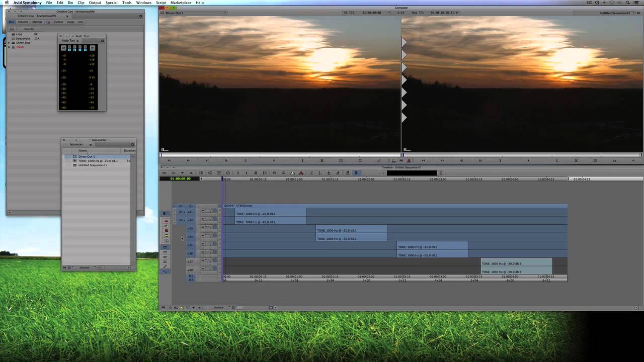The width and height of the screenshot is (644, 362).
Task: Click the timeline scale slider at bottom
Action: click(239, 307)
